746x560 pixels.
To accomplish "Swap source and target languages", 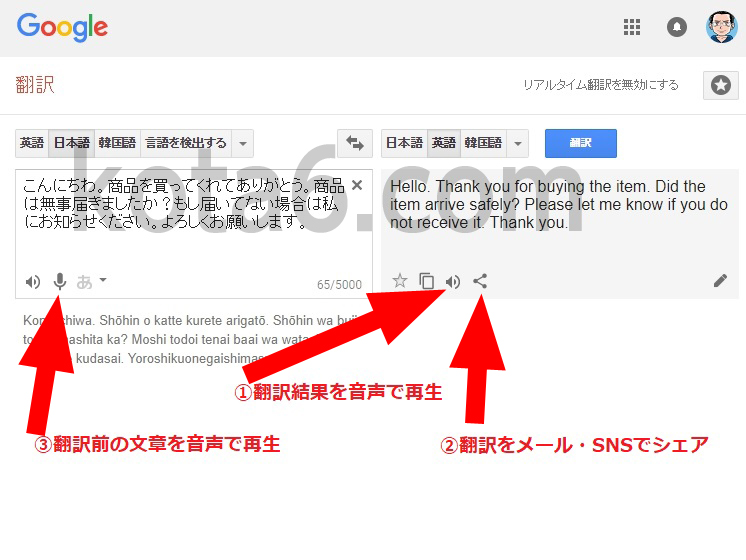I will tap(354, 143).
